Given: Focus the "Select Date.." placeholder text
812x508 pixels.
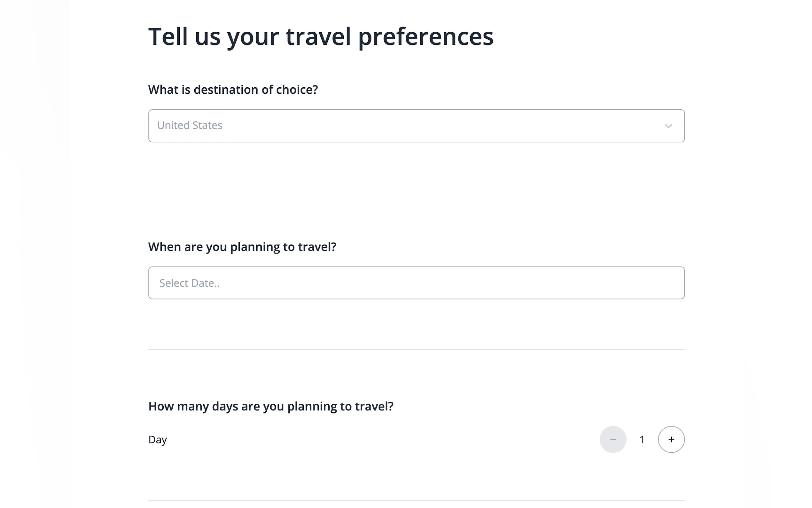Looking at the screenshot, I should click(x=189, y=283).
